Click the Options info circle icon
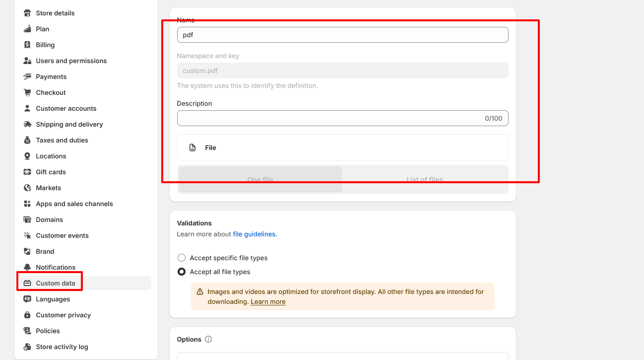 (208, 340)
